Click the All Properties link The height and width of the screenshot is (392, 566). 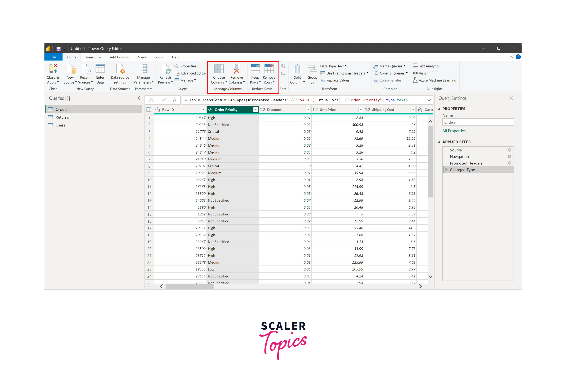pyautogui.click(x=454, y=131)
